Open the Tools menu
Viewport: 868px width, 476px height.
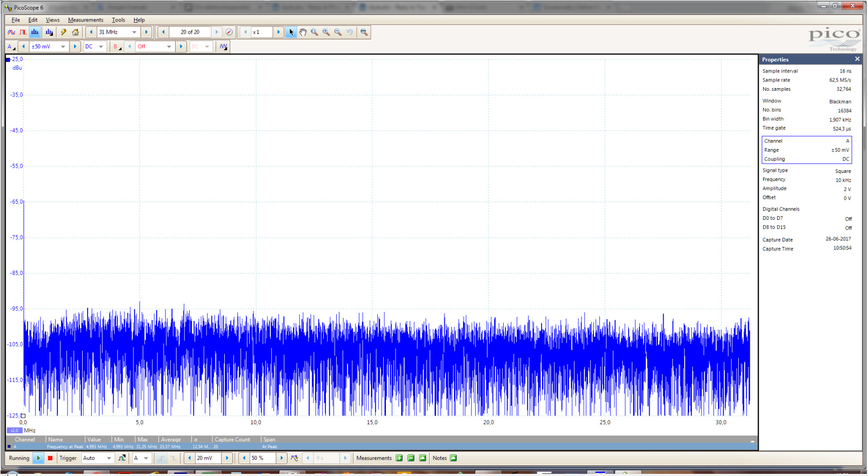pos(118,20)
